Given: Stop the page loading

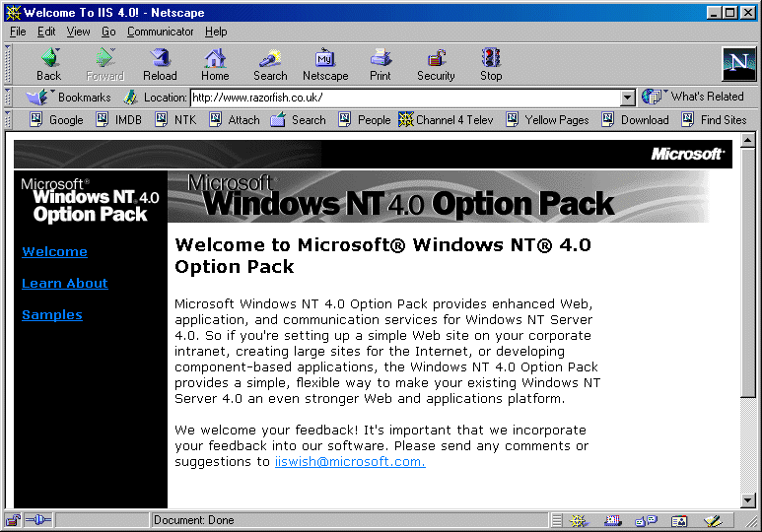Looking at the screenshot, I should [x=491, y=64].
